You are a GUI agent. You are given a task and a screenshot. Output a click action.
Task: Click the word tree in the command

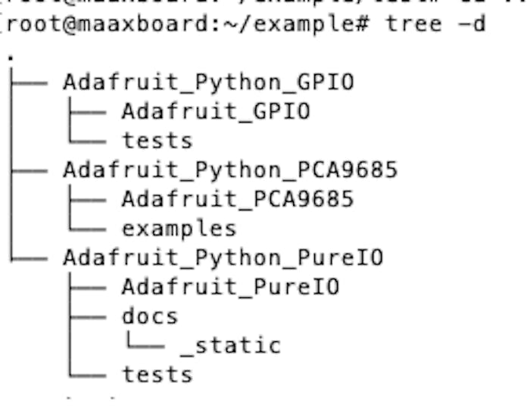click(413, 23)
